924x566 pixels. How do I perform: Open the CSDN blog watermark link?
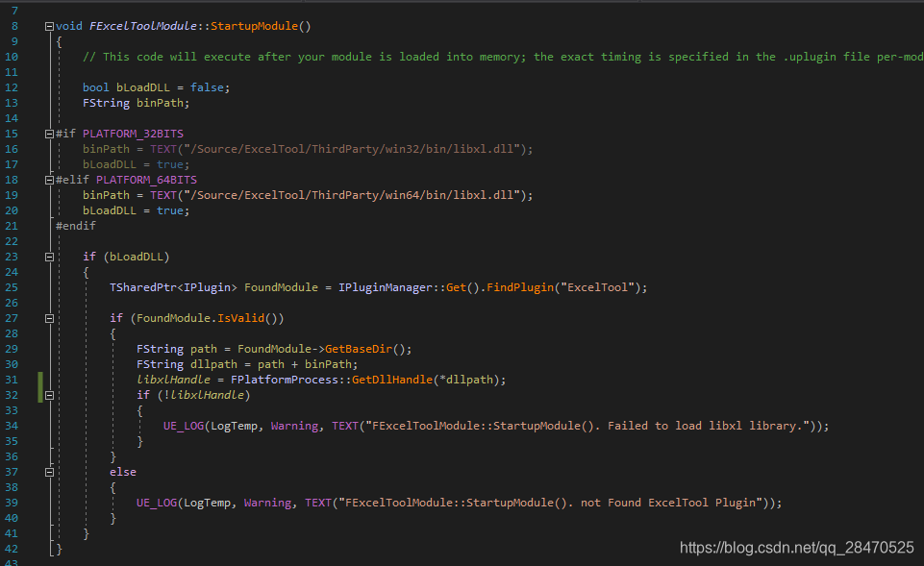pyautogui.click(x=794, y=547)
